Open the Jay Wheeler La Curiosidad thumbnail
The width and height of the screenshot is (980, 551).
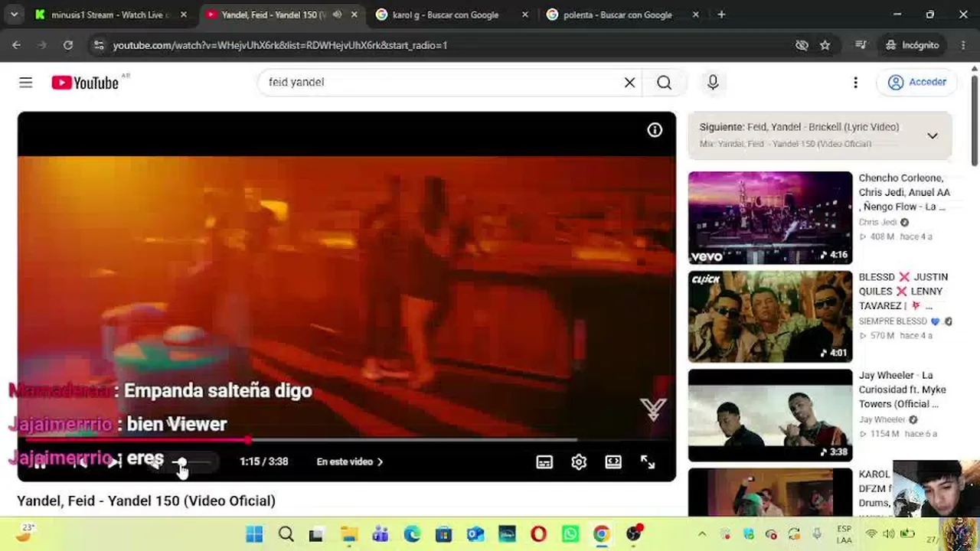point(769,415)
